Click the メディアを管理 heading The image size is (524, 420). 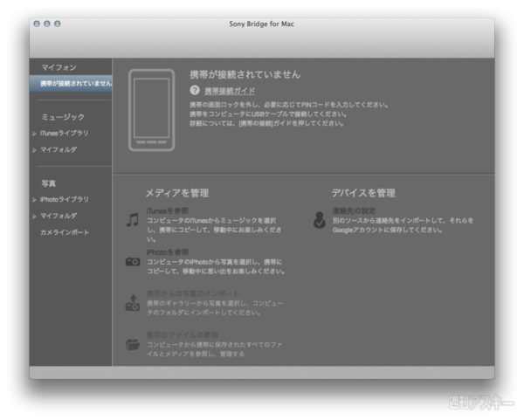pos(177,193)
